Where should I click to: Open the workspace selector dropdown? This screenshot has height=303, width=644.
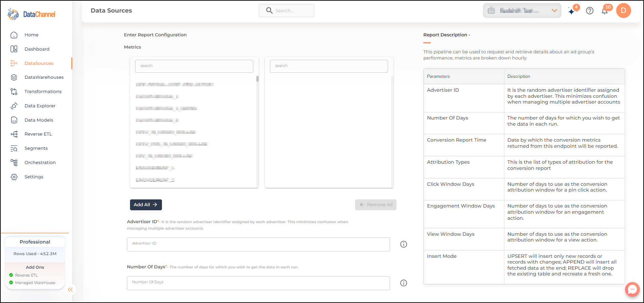point(522,11)
